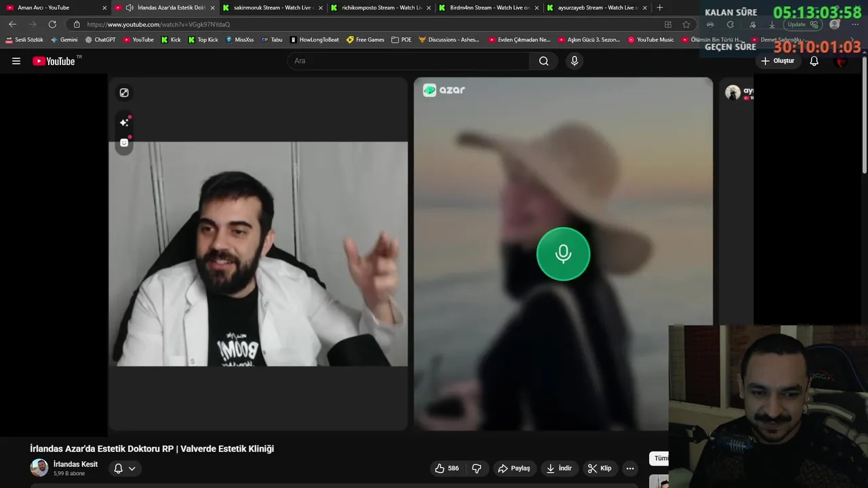Viewport: 868px width, 488px height.
Task: Open the Free Games bookmark
Action: [366, 40]
